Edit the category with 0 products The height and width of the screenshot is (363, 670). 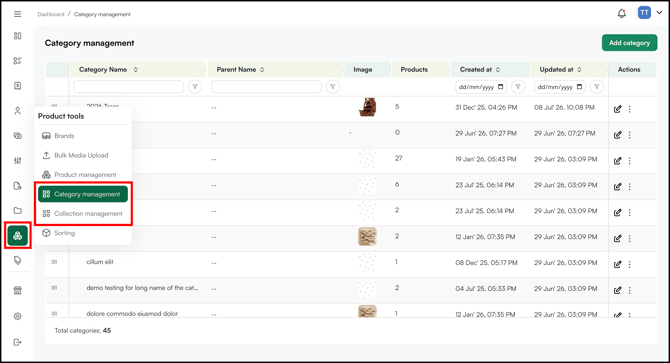617,135
